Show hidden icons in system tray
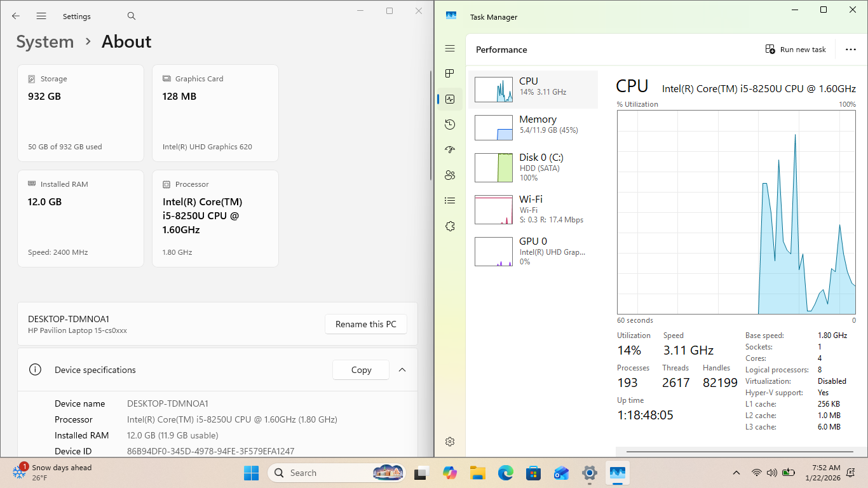The image size is (868, 488). click(x=736, y=473)
